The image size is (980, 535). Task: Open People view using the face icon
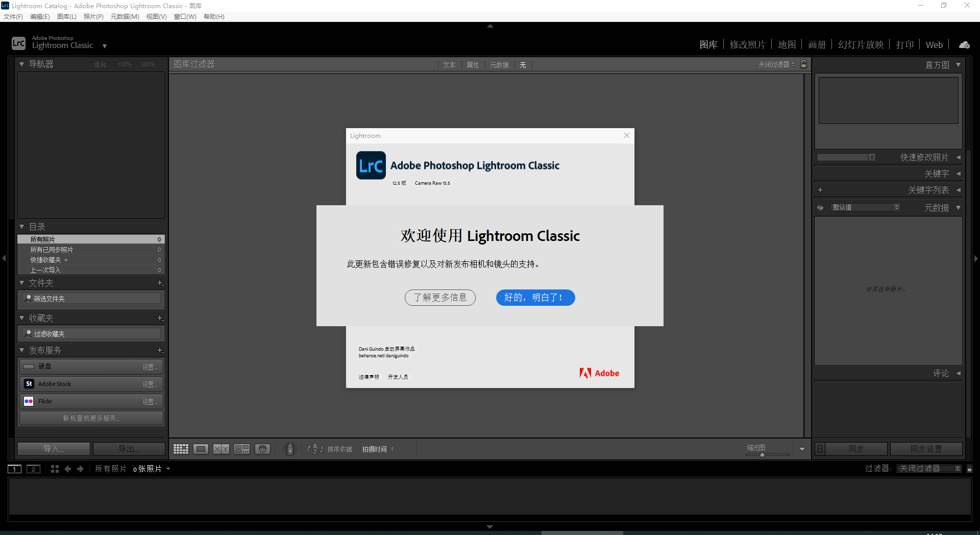tap(262, 449)
